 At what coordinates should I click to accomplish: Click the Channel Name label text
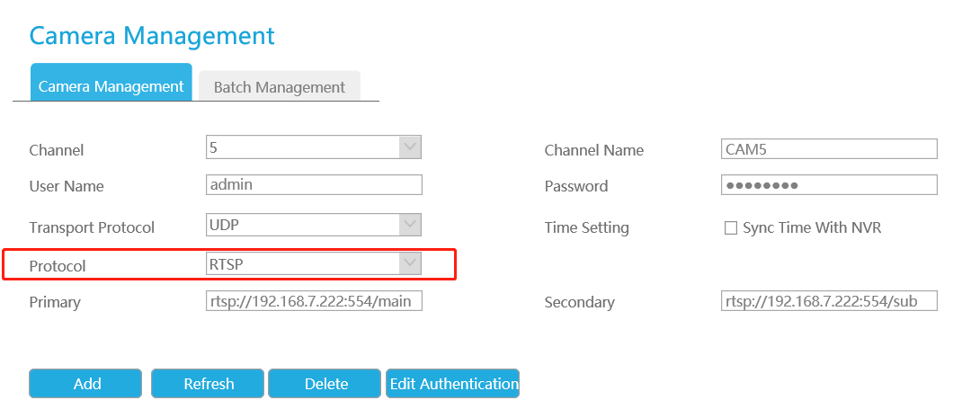pos(593,151)
